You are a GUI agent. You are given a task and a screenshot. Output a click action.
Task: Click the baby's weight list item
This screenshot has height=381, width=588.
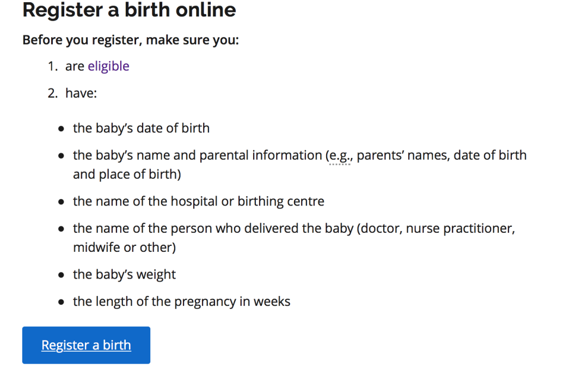click(x=124, y=274)
